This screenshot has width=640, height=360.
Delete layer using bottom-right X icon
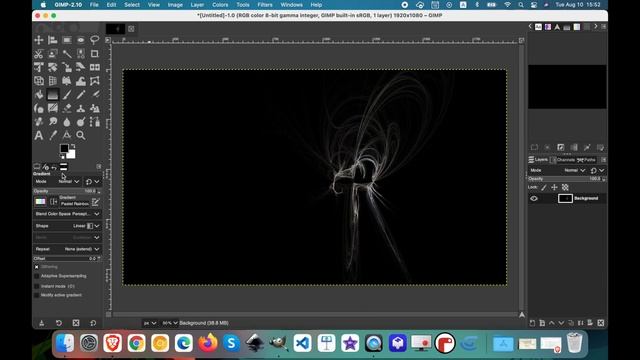[601, 323]
